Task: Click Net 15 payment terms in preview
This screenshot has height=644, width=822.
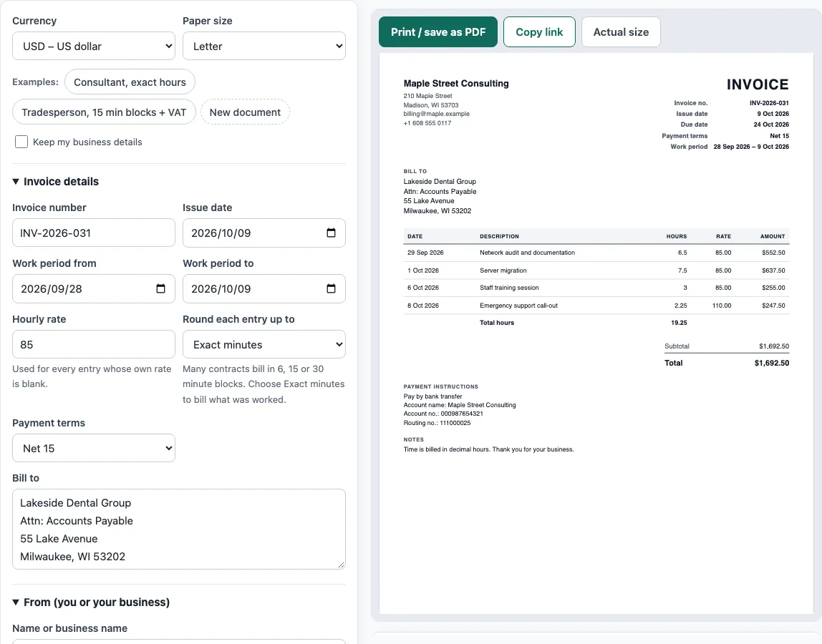Action: point(780,136)
